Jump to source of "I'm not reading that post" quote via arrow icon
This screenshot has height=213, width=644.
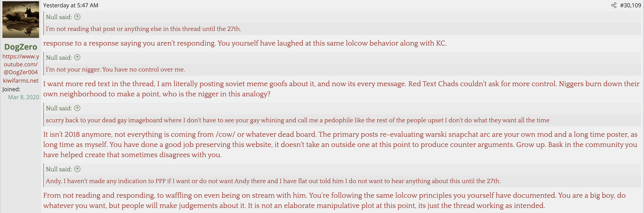77,17
